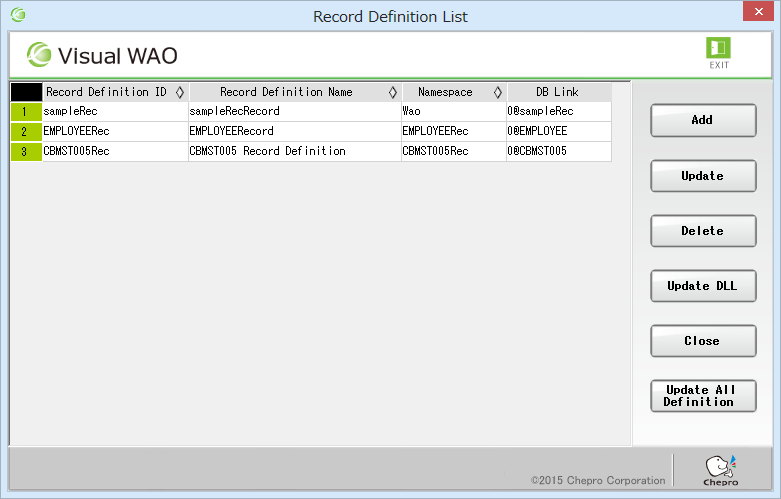The image size is (781, 499).
Task: Sort by Record Definition ID arrows
Action: [x=179, y=92]
